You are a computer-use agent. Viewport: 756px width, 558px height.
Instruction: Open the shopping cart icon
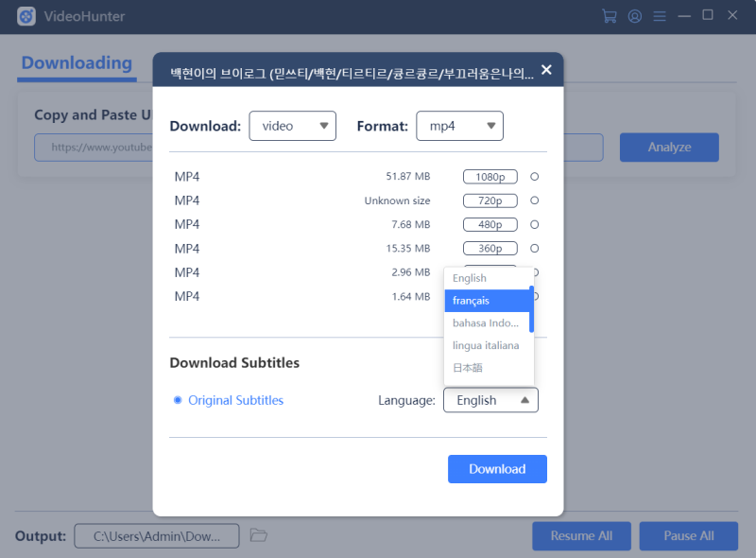coord(610,16)
